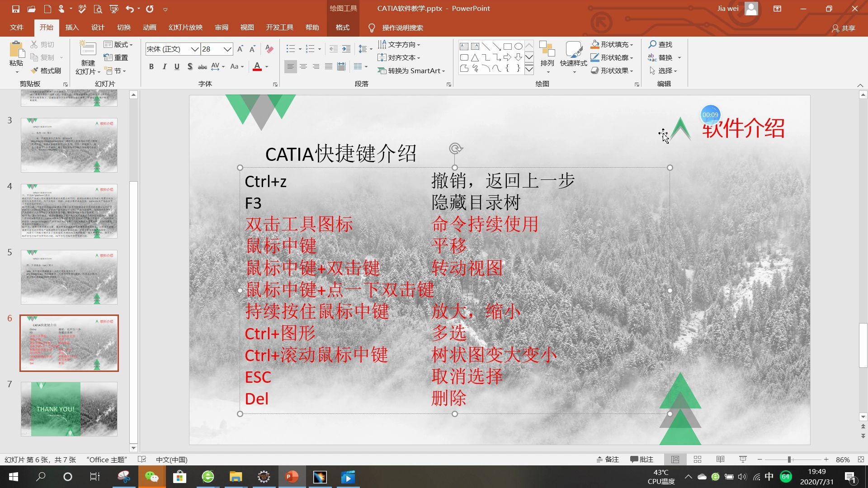Image resolution: width=868 pixels, height=488 pixels.
Task: Toggle Underline formatting button
Action: [x=177, y=66]
